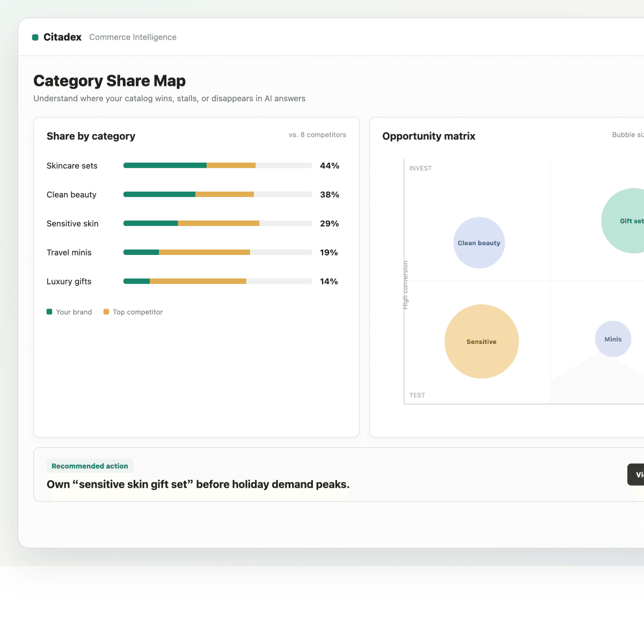The width and height of the screenshot is (644, 644).
Task: Click the Travel minis share bar
Action: click(218, 252)
